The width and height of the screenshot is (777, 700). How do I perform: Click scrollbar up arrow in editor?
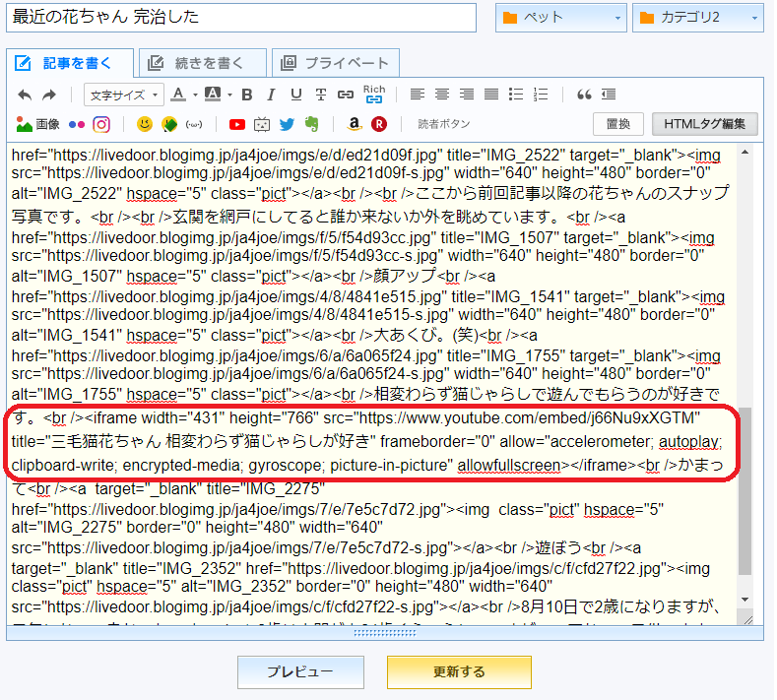click(x=745, y=153)
